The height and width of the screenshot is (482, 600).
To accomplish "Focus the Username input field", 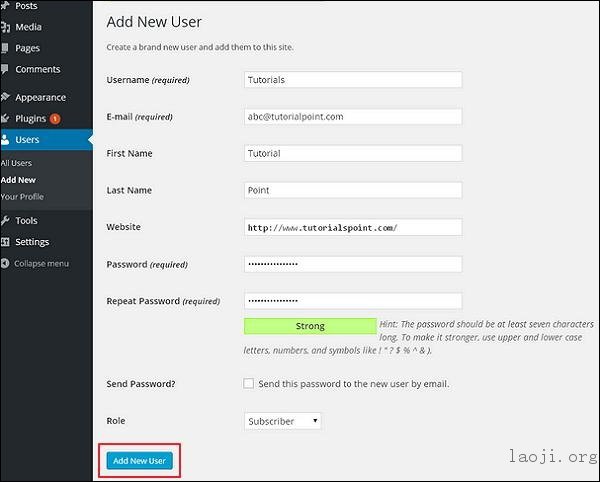I will [x=353, y=80].
